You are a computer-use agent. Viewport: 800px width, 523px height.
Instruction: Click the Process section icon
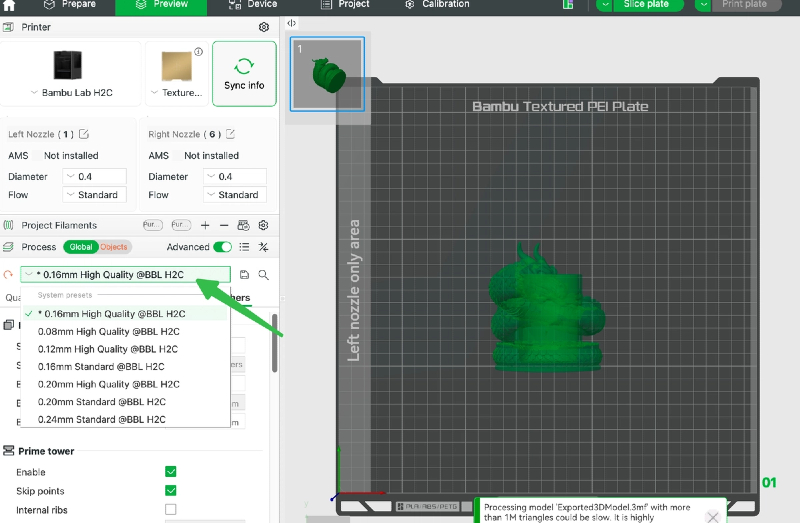pyautogui.click(x=8, y=247)
